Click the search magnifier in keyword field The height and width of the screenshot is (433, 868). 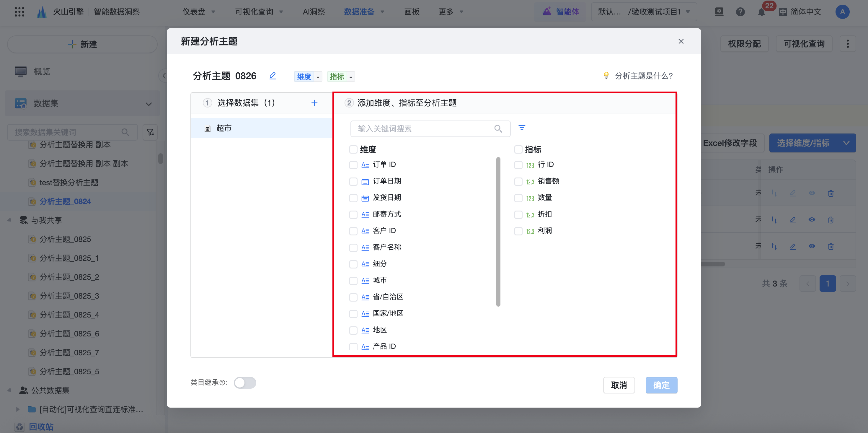click(498, 129)
